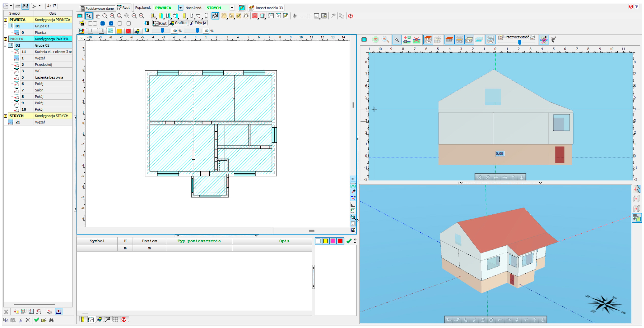
Task: Open the Podstawowe dane tab
Action: click(x=97, y=8)
